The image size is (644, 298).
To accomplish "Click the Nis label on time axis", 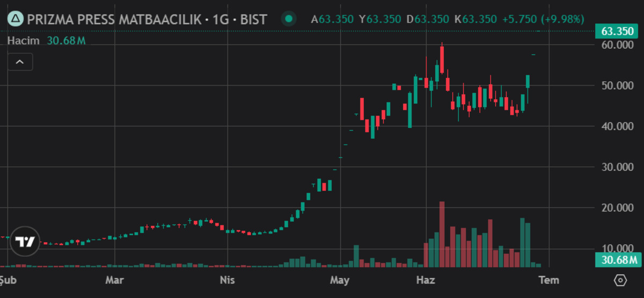I will (x=228, y=280).
